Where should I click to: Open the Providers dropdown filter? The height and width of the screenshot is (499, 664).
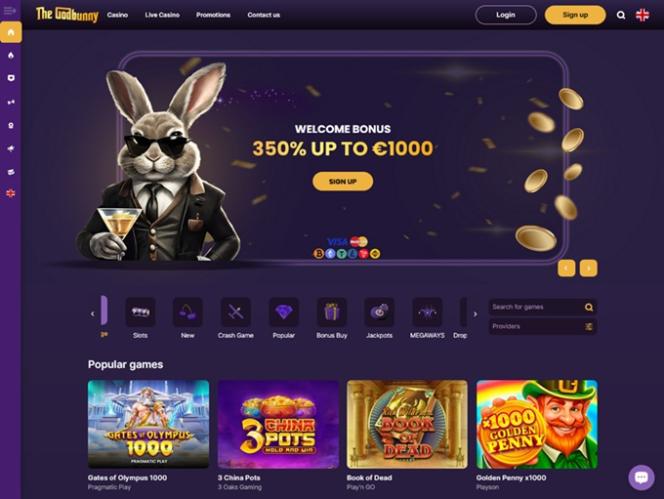click(x=542, y=326)
